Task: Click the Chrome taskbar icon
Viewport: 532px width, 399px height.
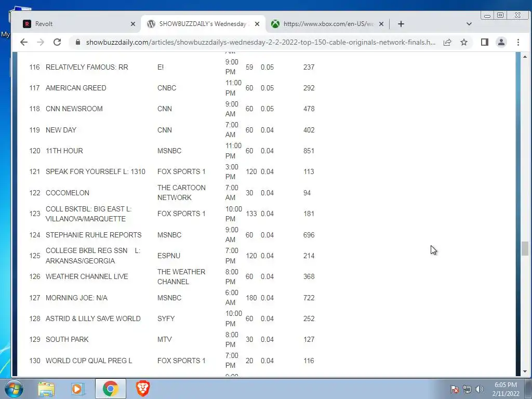Action: click(110, 389)
